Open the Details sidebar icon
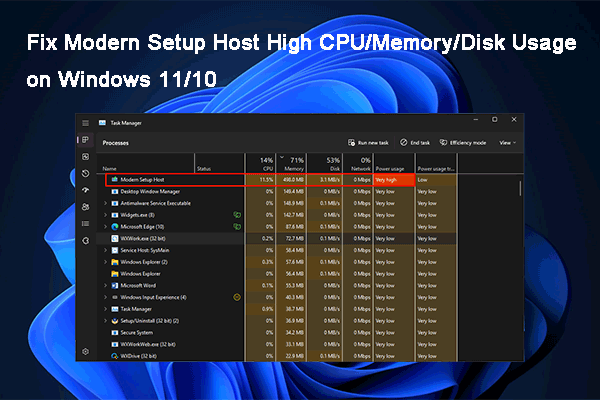The image size is (600, 400). [x=85, y=224]
